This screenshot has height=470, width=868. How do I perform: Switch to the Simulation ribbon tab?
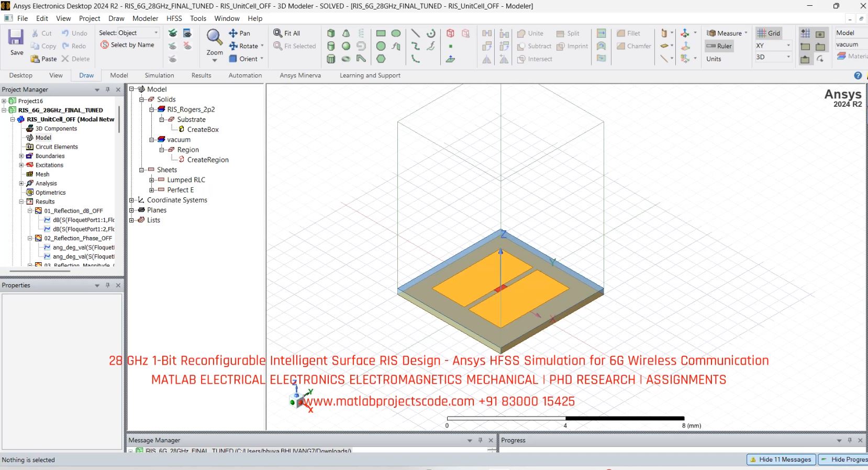pyautogui.click(x=160, y=75)
